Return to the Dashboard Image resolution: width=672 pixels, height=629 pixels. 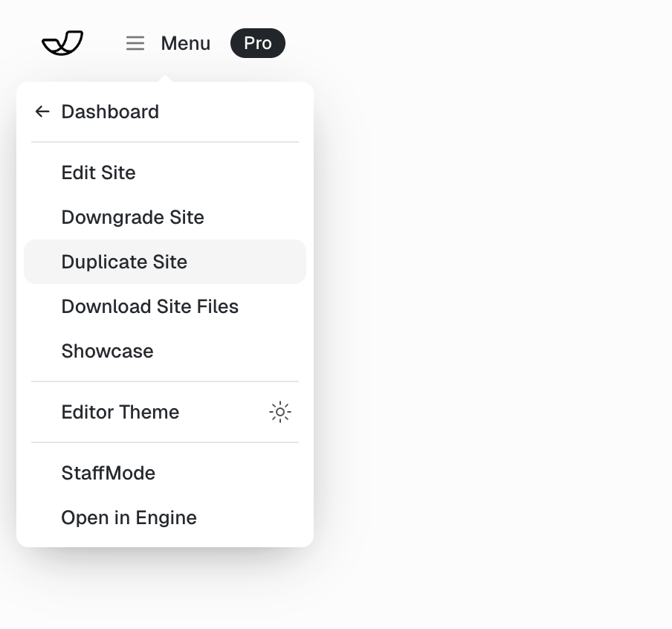(x=110, y=112)
